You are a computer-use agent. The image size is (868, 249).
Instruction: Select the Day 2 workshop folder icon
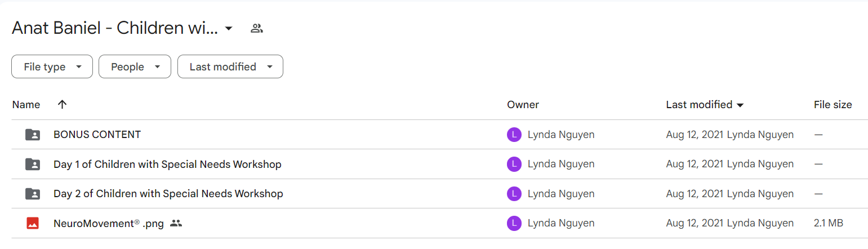coord(33,194)
